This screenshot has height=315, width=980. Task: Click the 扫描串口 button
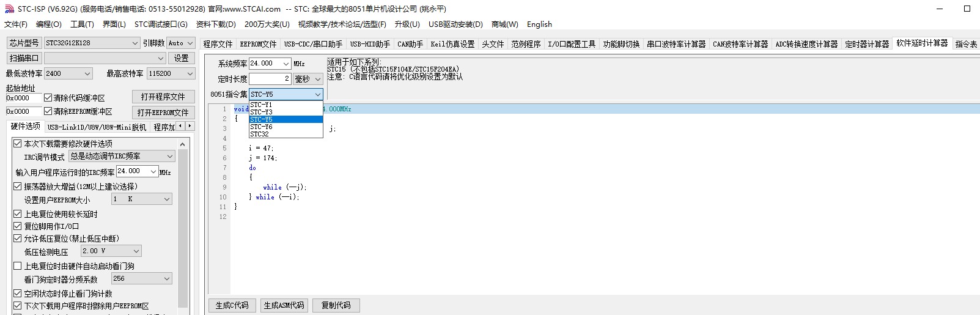(24, 58)
